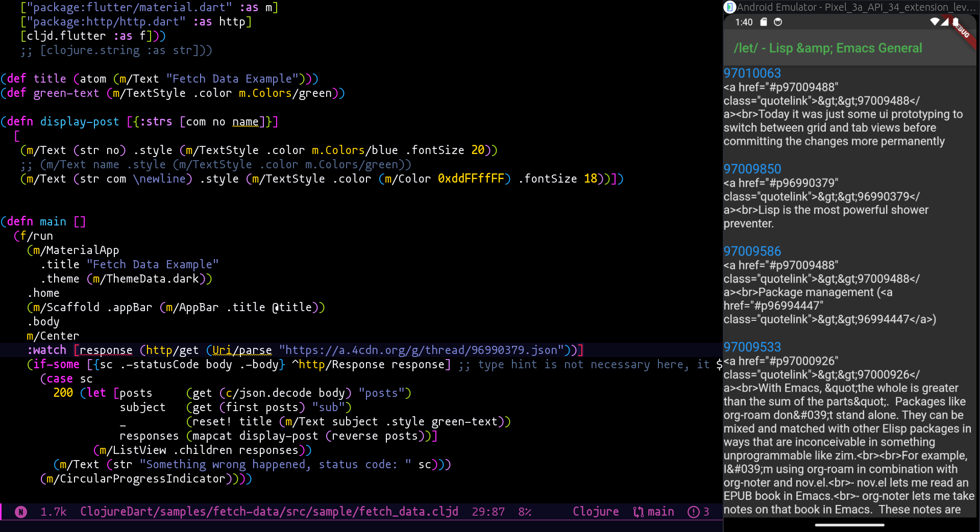
Task: Click the 8% buffer position indicator
Action: tap(525, 512)
